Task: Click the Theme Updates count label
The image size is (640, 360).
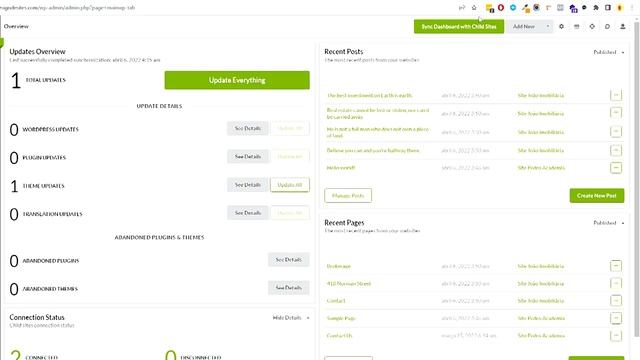Action: pyautogui.click(x=43, y=186)
